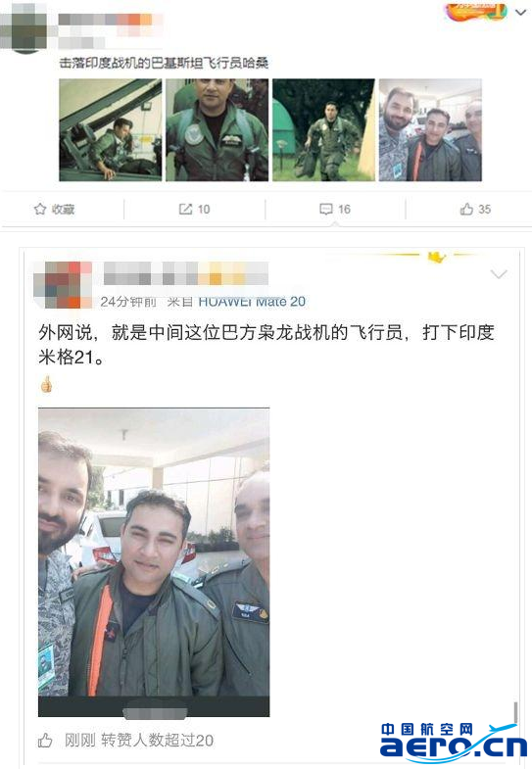This screenshot has height=769, width=532.
Task: Open the large selfie photo of three men
Action: (154, 562)
